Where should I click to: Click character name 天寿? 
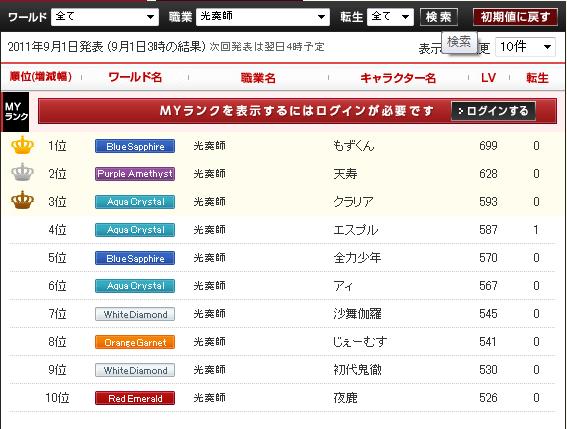coord(345,174)
